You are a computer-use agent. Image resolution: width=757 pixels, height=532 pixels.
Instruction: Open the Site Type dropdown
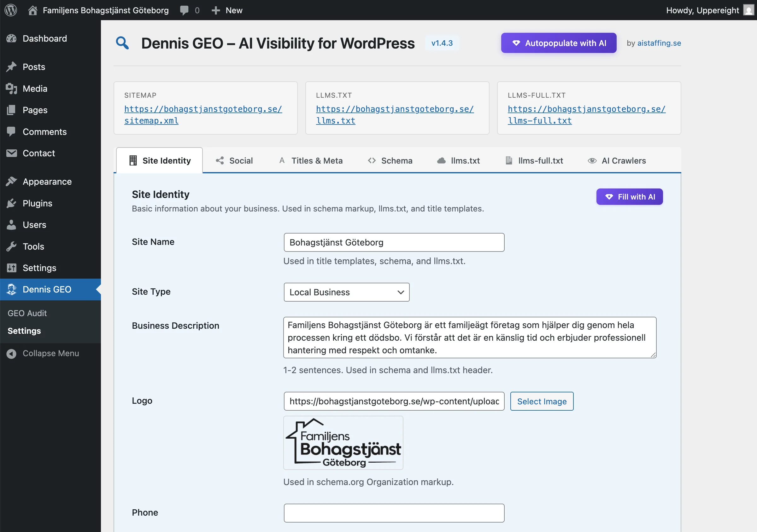coord(346,292)
